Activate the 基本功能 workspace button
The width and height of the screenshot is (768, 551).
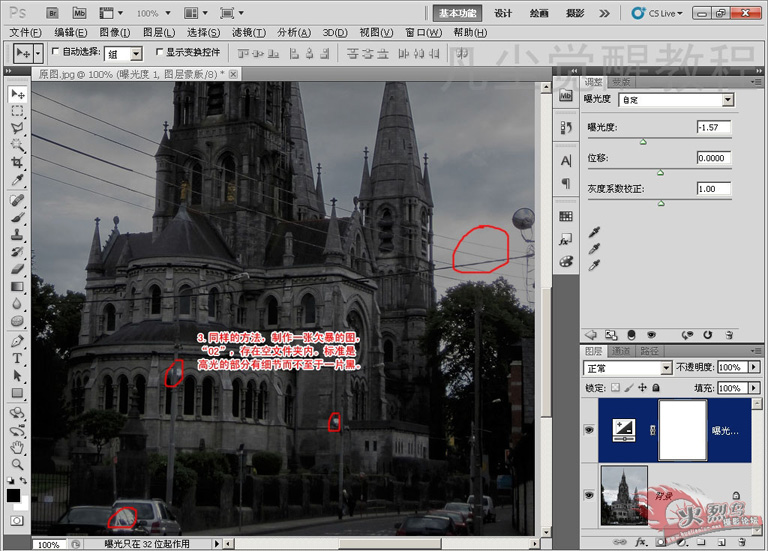pyautogui.click(x=457, y=13)
